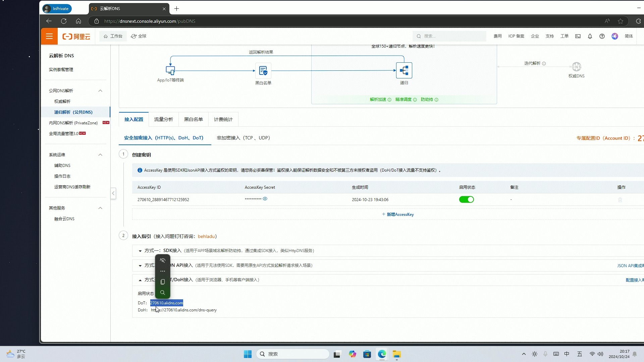Viewport: 644px width, 362px height.
Task: Open 融合云DNS sidebar item
Action: click(64, 219)
